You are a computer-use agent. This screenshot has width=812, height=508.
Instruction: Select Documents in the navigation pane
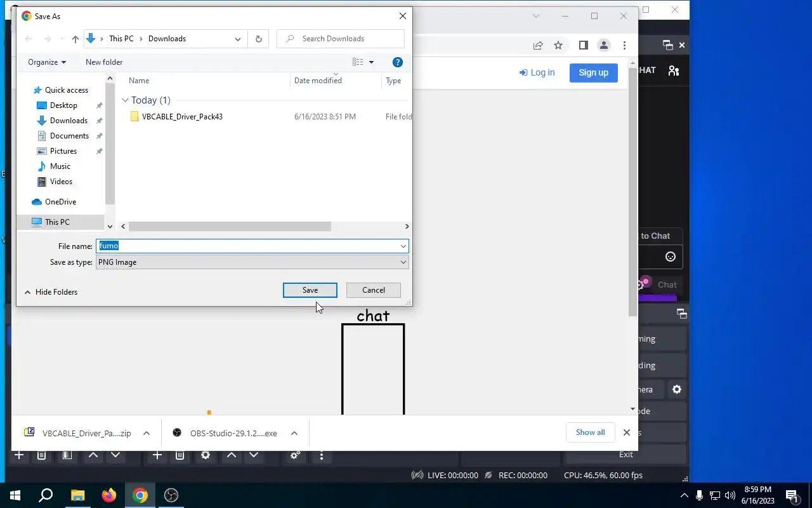[69, 136]
